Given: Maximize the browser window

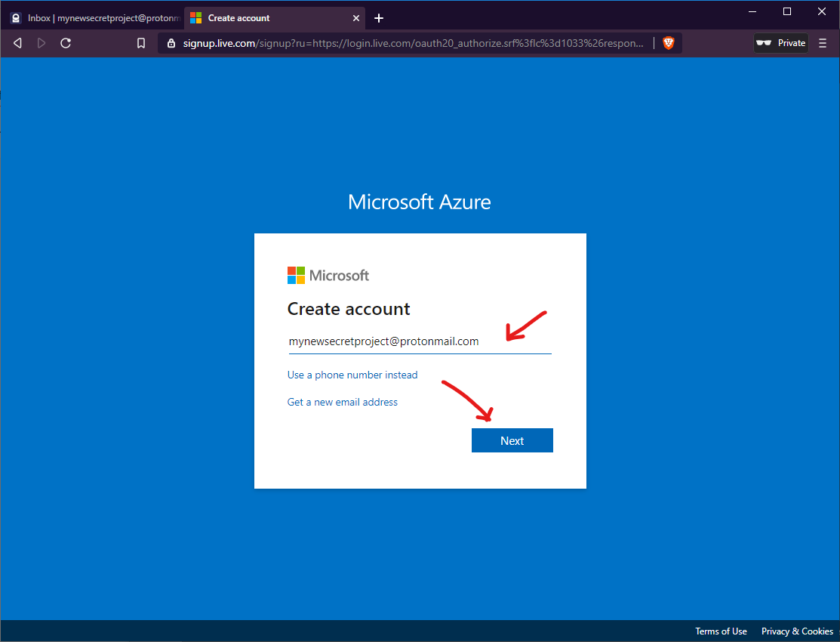Looking at the screenshot, I should pos(787,11).
